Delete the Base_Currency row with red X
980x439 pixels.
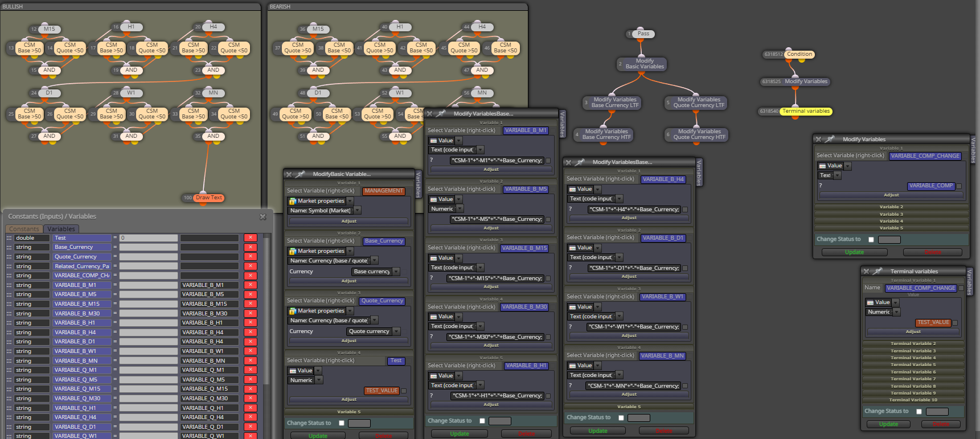250,247
